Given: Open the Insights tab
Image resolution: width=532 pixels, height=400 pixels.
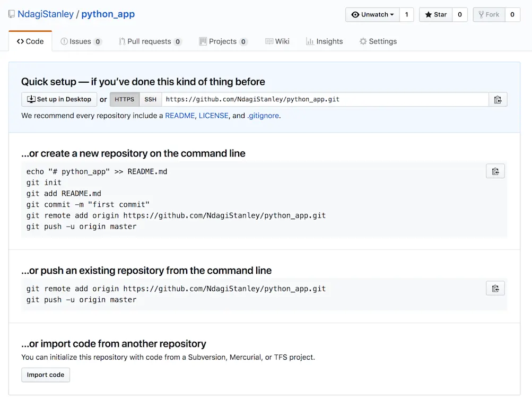Looking at the screenshot, I should (324, 41).
